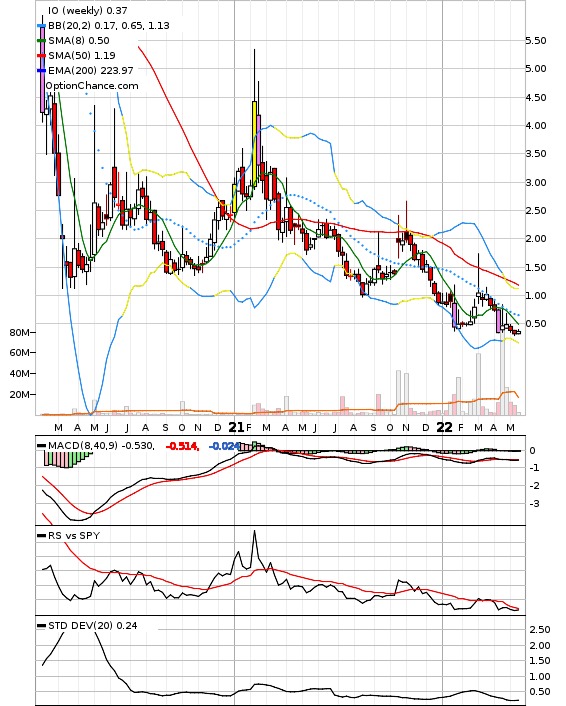Click the 80M volume axis label
The width and height of the screenshot is (566, 706).
click(19, 333)
